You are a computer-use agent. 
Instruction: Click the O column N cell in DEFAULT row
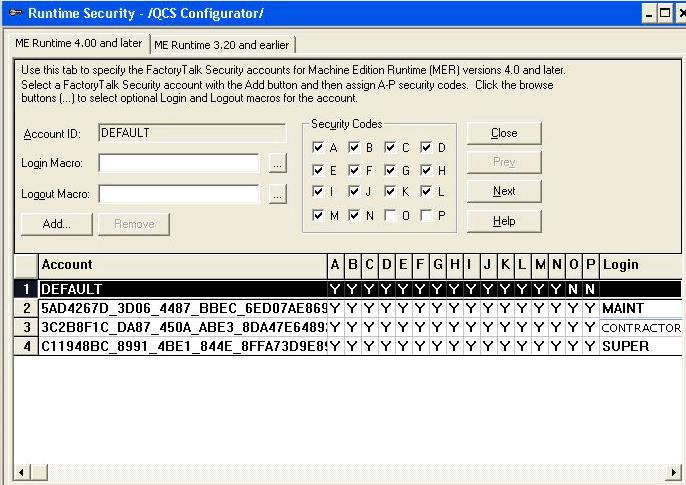574,289
